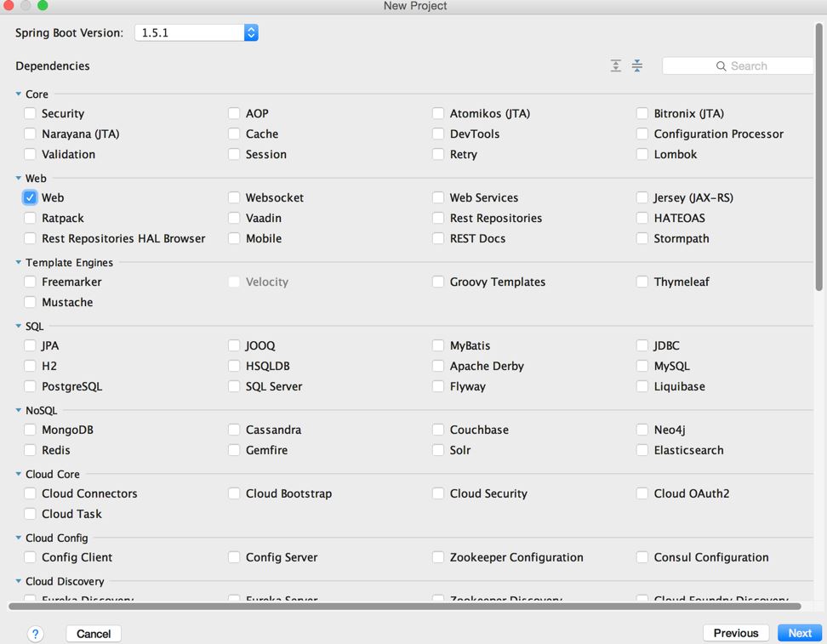Enable the PostgreSQL checkbox
Image resolution: width=827 pixels, height=644 pixels.
click(30, 386)
